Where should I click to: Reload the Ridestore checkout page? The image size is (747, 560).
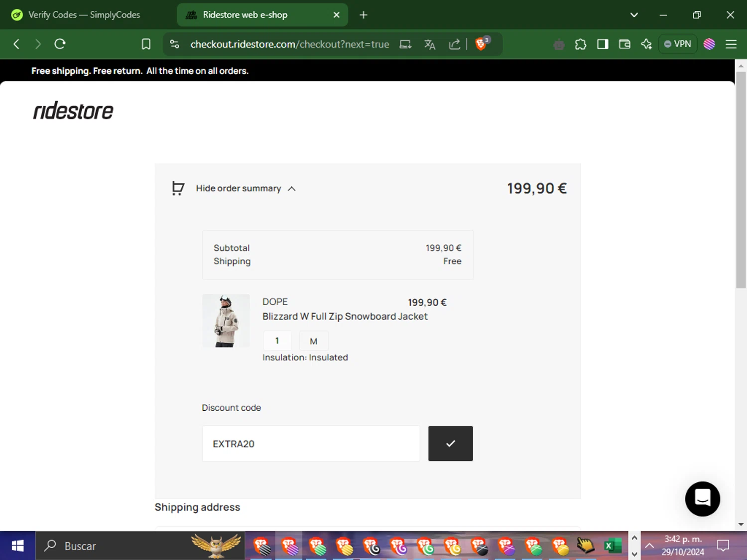[x=60, y=44]
